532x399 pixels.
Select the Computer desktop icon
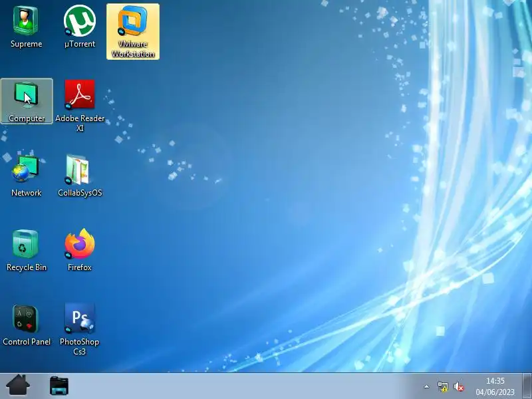pyautogui.click(x=27, y=101)
